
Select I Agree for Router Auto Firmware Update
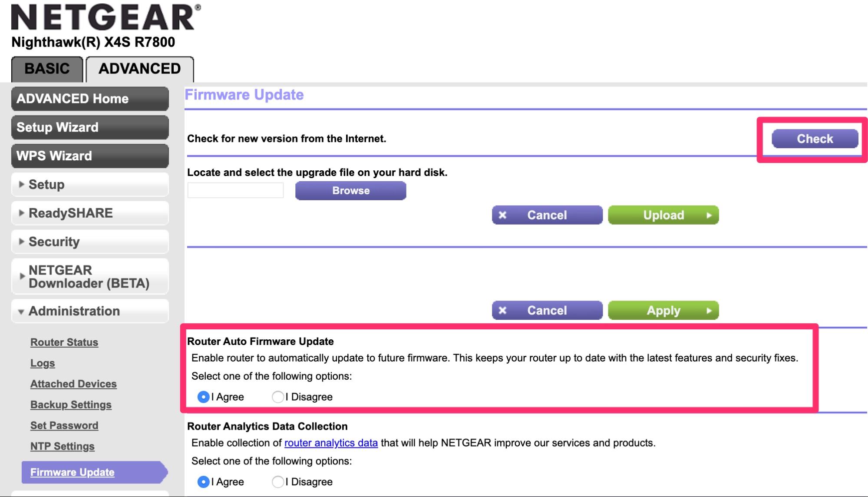[x=203, y=397]
